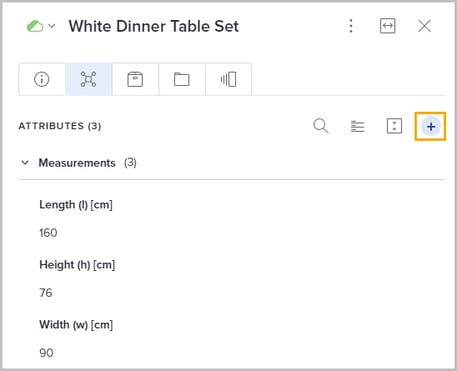The height and width of the screenshot is (371, 457).
Task: Open the device preview tab icon
Action: [228, 79]
